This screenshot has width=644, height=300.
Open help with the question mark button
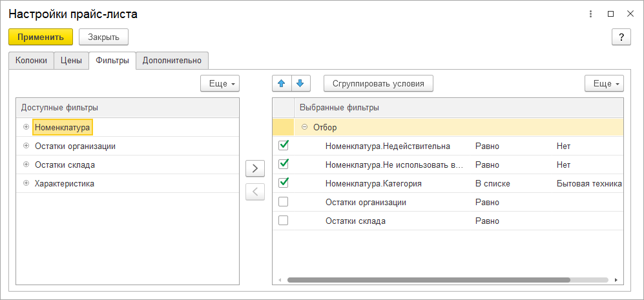(x=621, y=37)
